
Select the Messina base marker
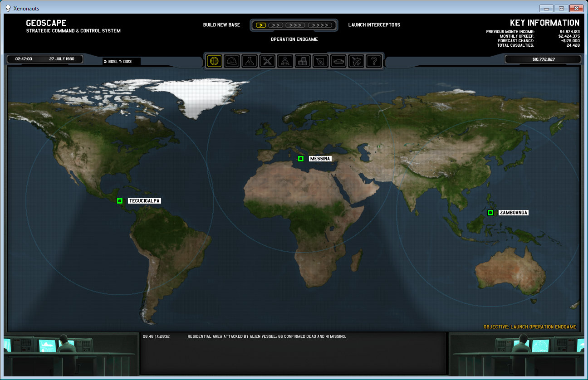point(300,159)
